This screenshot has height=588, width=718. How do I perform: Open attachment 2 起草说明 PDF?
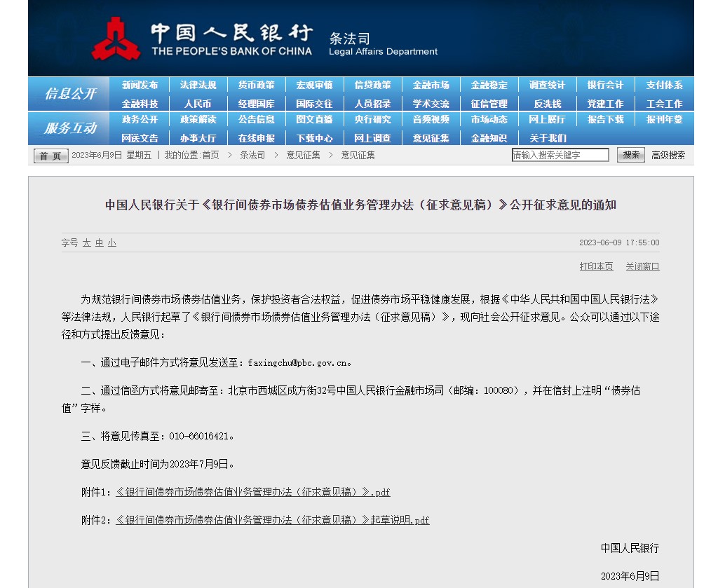273,520
